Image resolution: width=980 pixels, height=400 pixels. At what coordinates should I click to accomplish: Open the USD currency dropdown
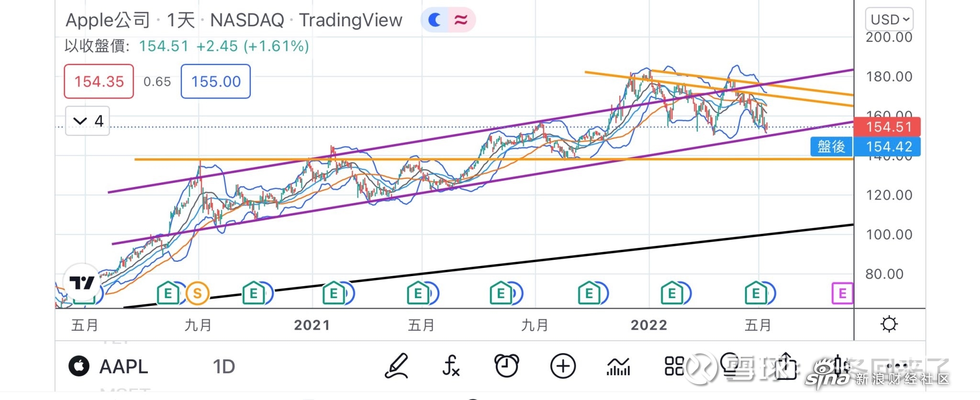889,20
